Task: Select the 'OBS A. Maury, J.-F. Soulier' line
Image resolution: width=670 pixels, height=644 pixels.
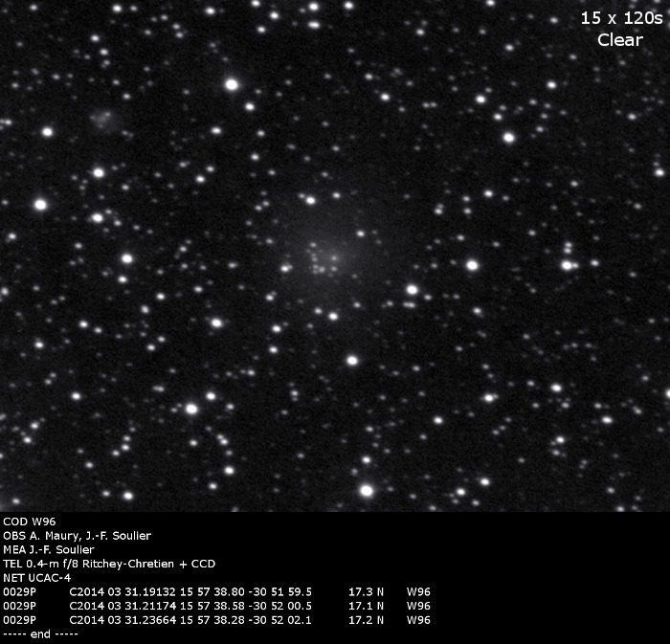Action: [x=77, y=536]
